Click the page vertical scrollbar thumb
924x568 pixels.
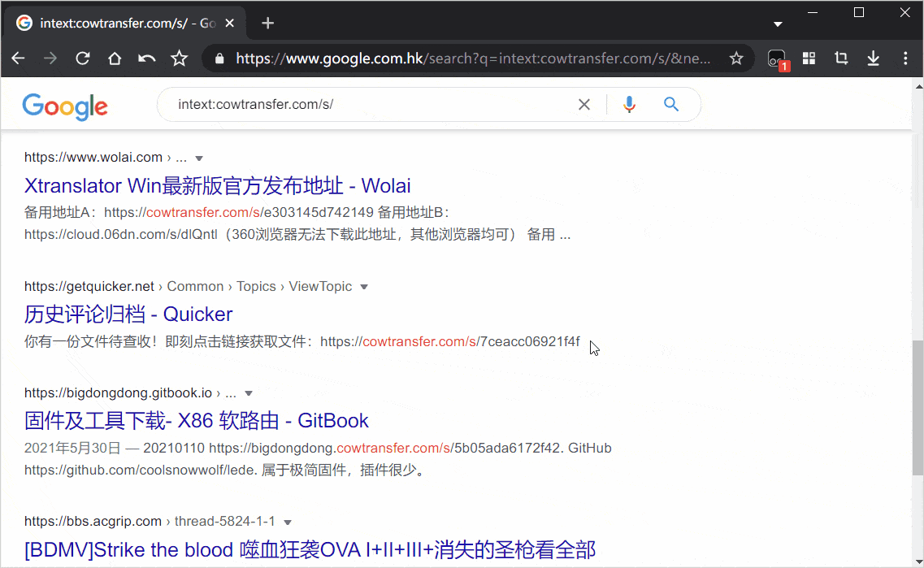coord(917,406)
